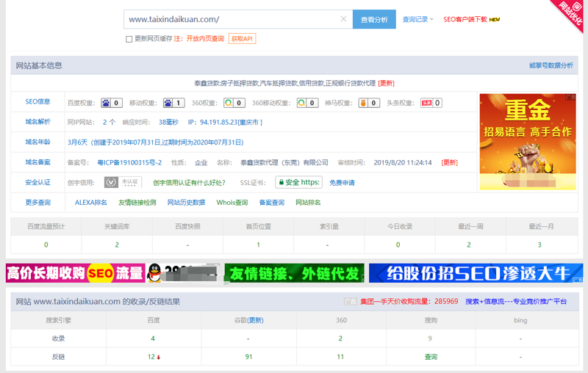This screenshot has width=588, height=373.
Task: Click the 免费申请 SSL link
Action: click(x=342, y=183)
